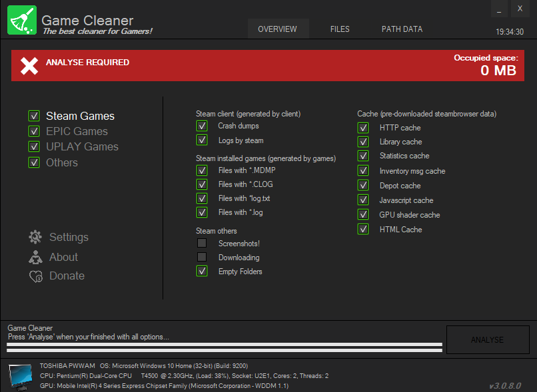The image size is (537, 392).
Task: Select UPLAY Games category label
Action: (82, 146)
